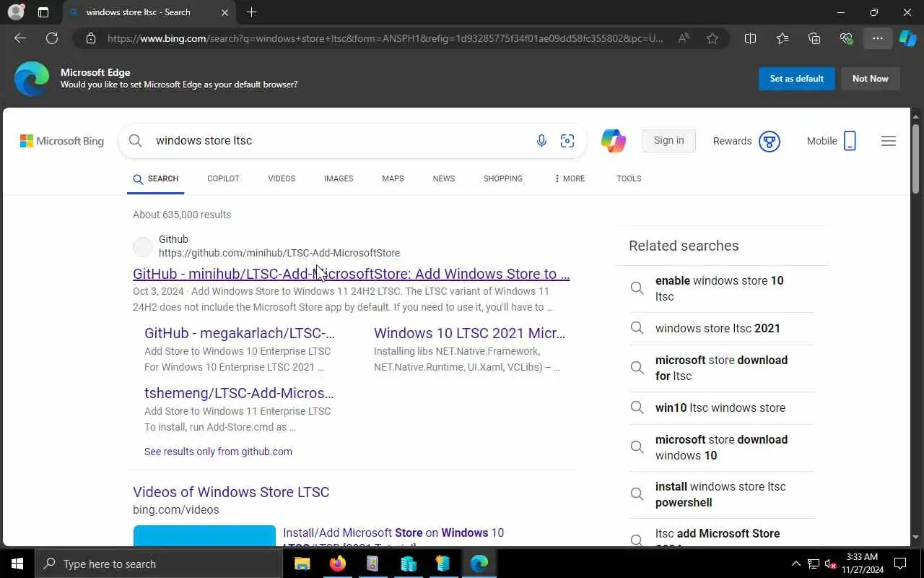Open Rewards trophy icon

[770, 141]
